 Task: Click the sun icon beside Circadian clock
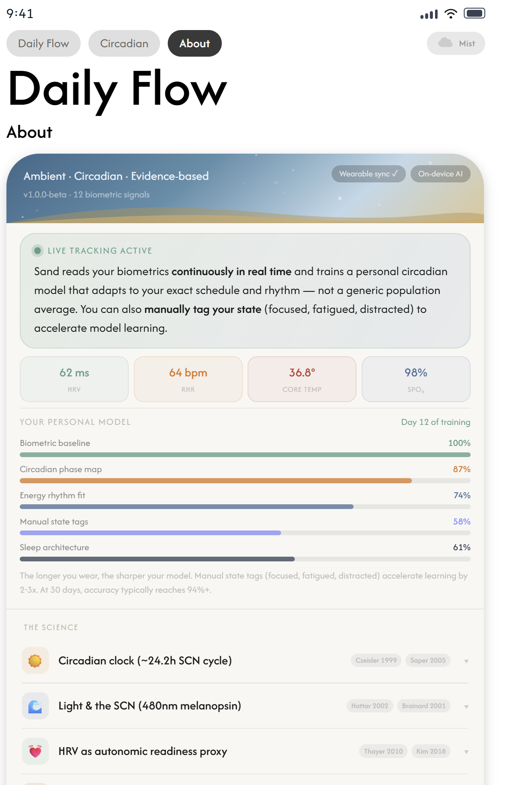pos(35,661)
